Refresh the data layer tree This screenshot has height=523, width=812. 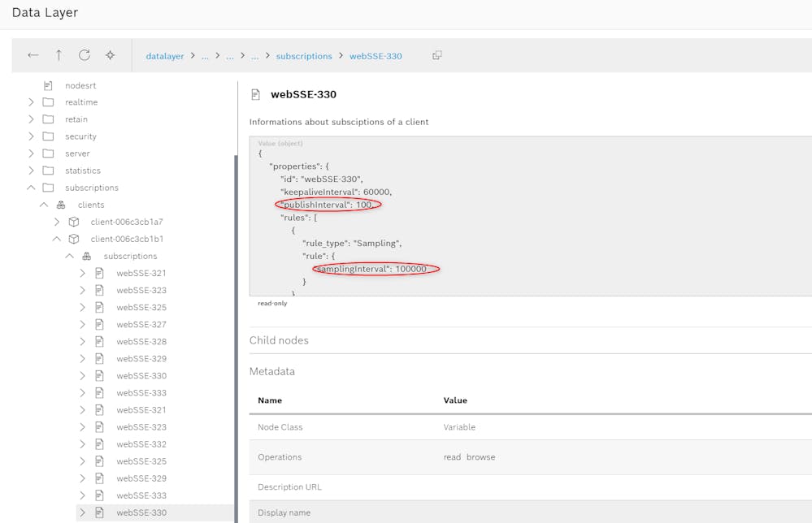[84, 55]
